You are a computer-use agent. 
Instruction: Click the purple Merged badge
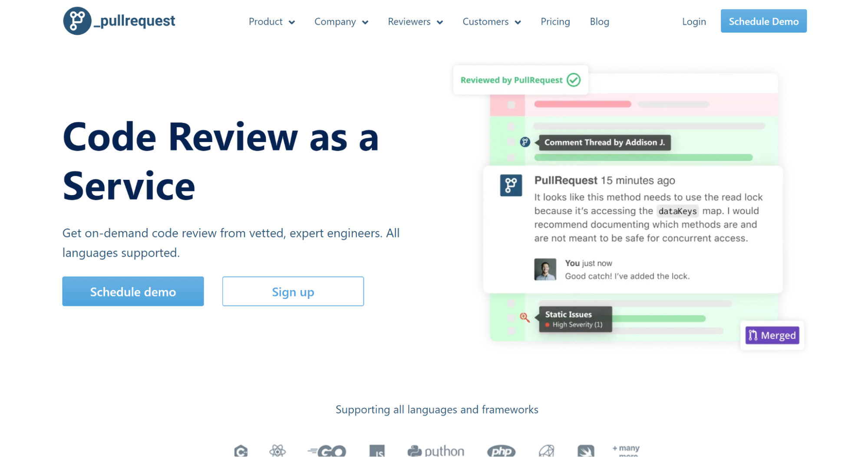772,335
